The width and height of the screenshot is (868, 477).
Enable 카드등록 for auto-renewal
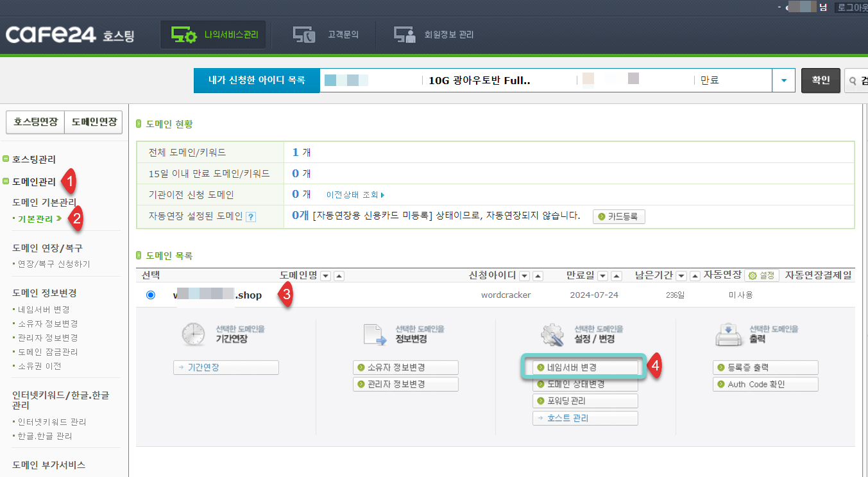(x=618, y=216)
